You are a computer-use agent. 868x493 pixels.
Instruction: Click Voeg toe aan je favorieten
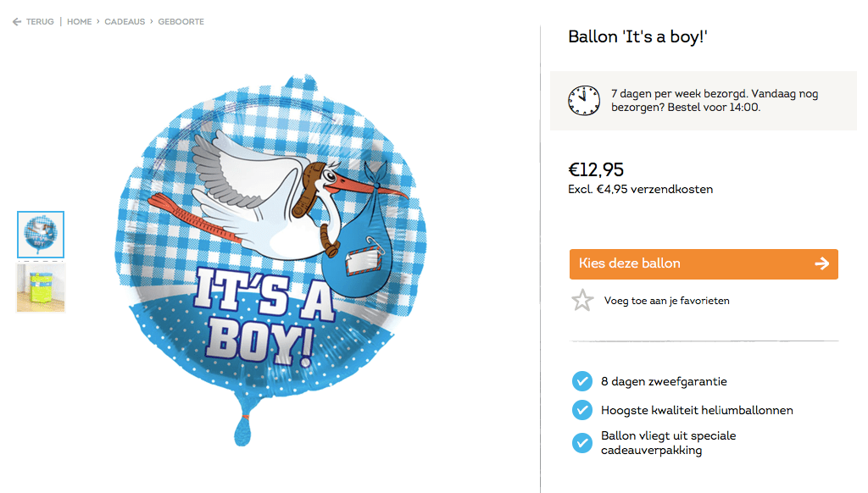(666, 301)
